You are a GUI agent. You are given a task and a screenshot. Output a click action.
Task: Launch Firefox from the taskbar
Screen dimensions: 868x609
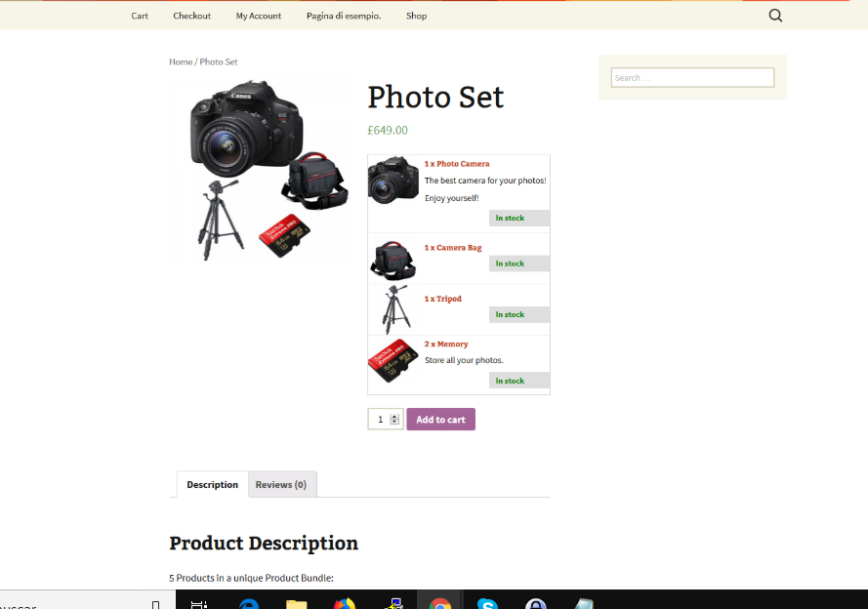pos(345,604)
